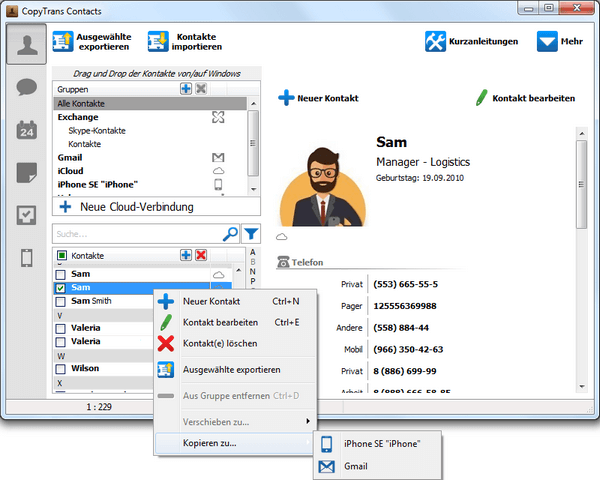The height and width of the screenshot is (480, 600).
Task: Open Kopieren zu... submenu entry
Action: [x=235, y=443]
